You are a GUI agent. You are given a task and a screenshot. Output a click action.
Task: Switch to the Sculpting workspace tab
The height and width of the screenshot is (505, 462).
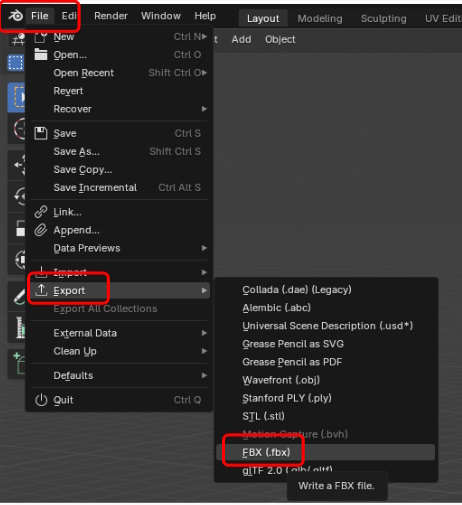pos(383,18)
